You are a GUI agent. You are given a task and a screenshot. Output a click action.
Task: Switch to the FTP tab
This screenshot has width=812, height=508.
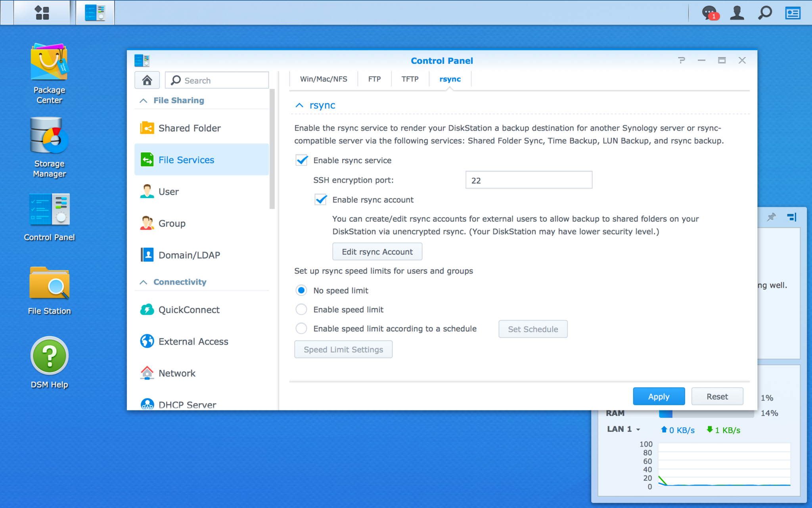(x=374, y=79)
